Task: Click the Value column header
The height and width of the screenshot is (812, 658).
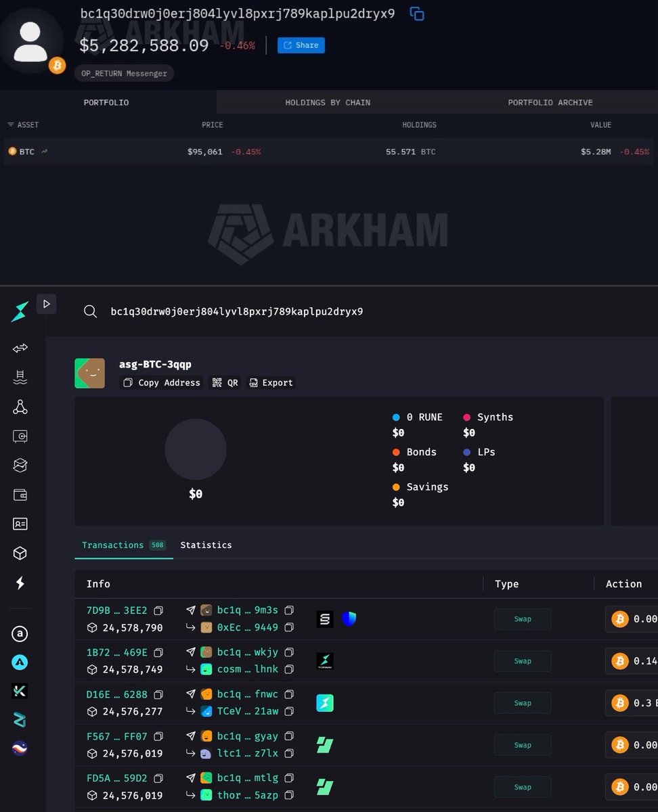Action: click(600, 125)
